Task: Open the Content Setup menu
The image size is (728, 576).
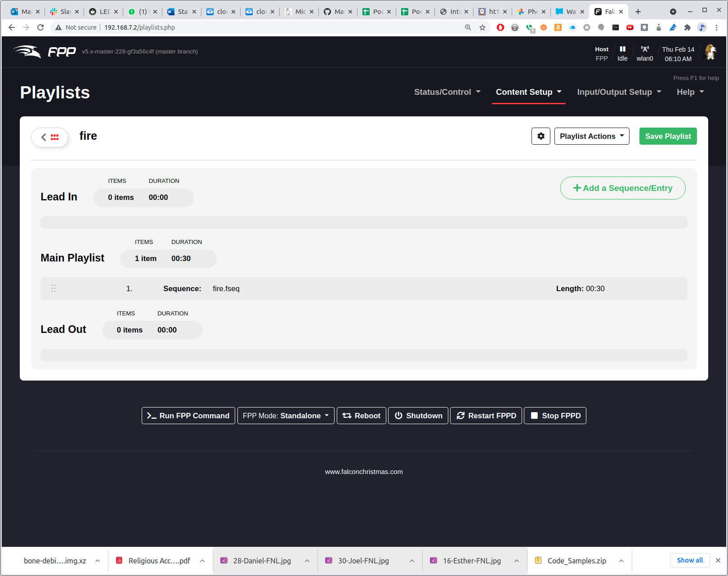Action: pos(528,92)
